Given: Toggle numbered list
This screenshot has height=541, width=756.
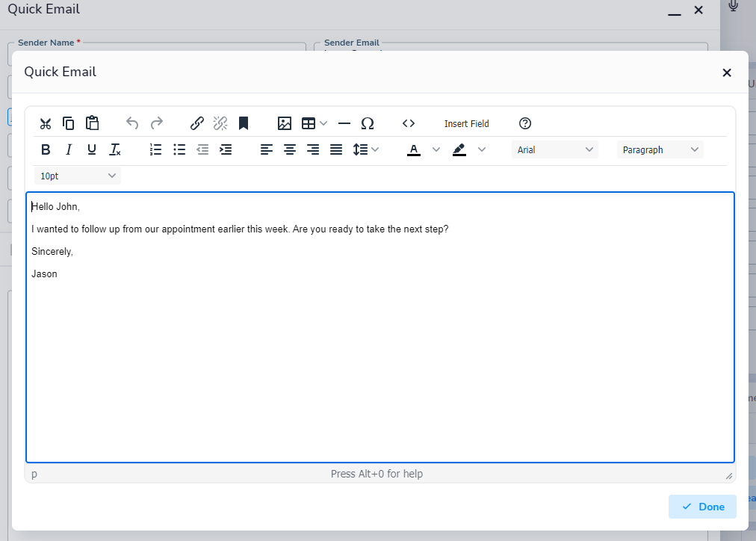Looking at the screenshot, I should click(x=155, y=150).
